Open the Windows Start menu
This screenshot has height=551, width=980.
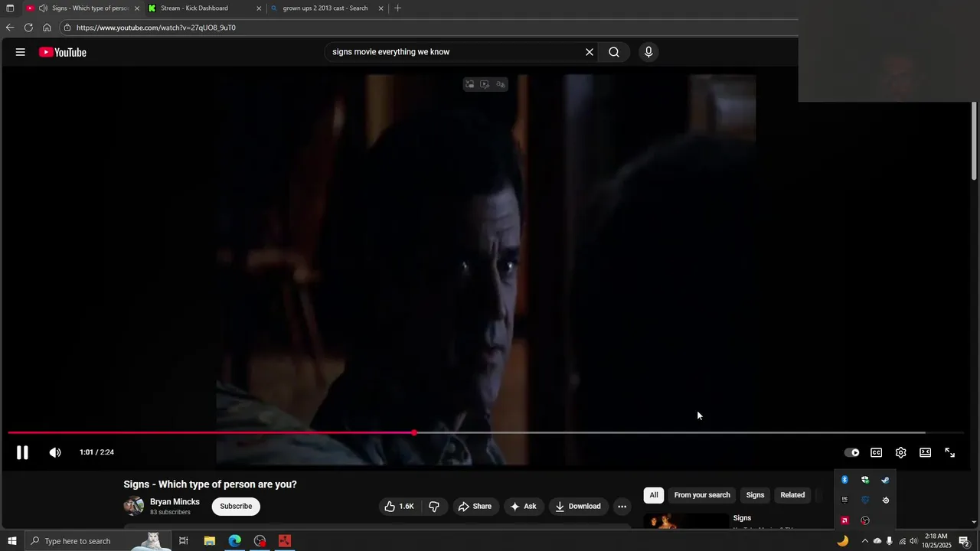coord(11,541)
